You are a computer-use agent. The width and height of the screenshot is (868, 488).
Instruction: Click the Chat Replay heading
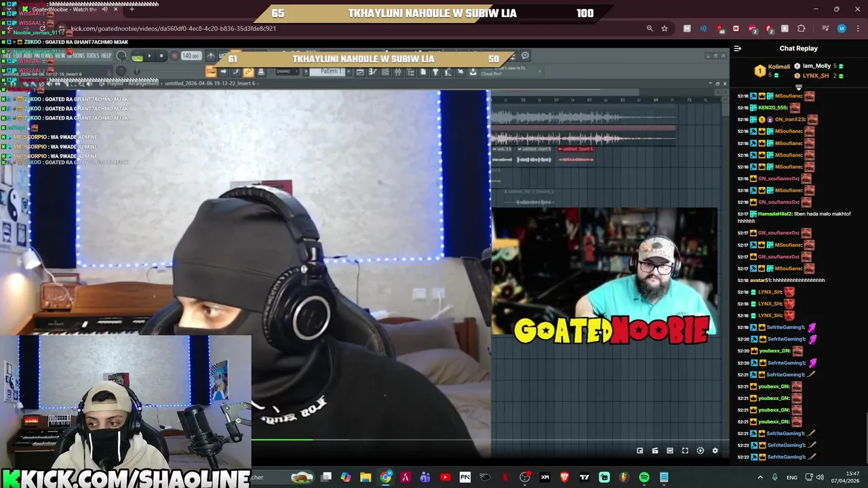[798, 48]
